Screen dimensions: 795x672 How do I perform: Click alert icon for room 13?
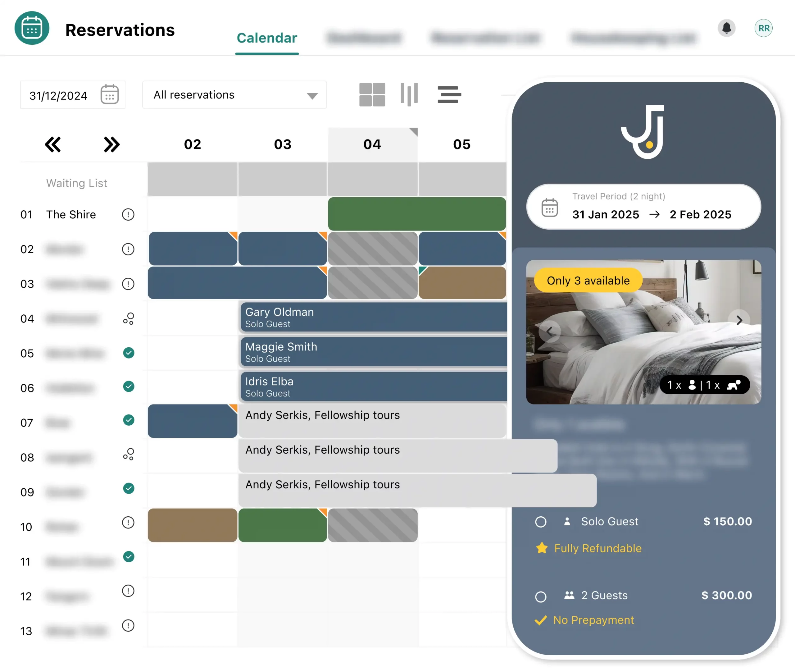[128, 625]
